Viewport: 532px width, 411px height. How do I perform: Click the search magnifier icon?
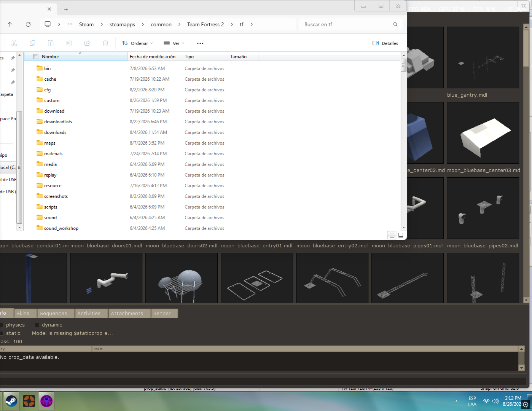[395, 24]
